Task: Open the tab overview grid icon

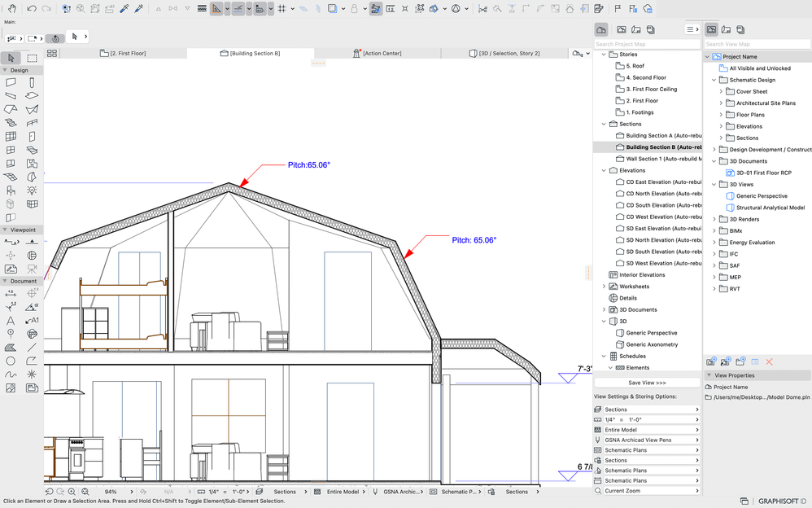Action: click(51, 53)
